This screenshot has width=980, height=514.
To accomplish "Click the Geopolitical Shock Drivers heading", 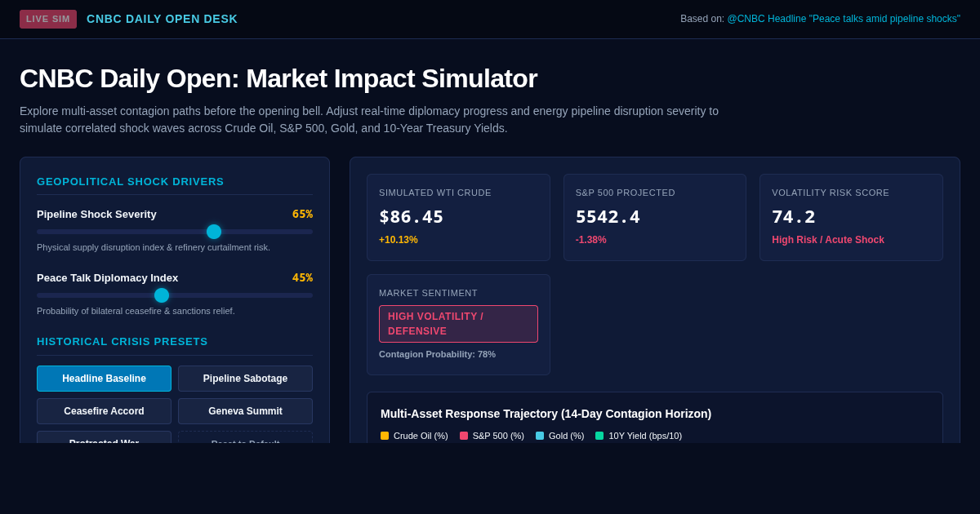I will coord(130,182).
